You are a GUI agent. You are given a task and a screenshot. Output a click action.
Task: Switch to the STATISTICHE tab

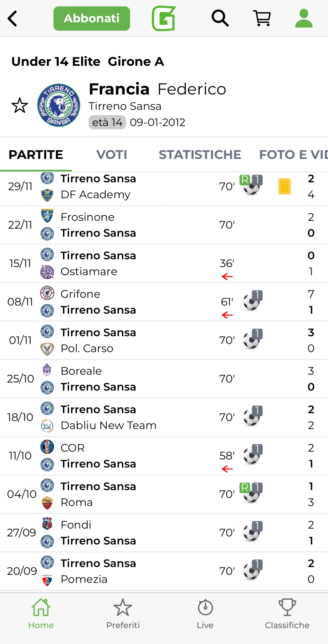(200, 155)
